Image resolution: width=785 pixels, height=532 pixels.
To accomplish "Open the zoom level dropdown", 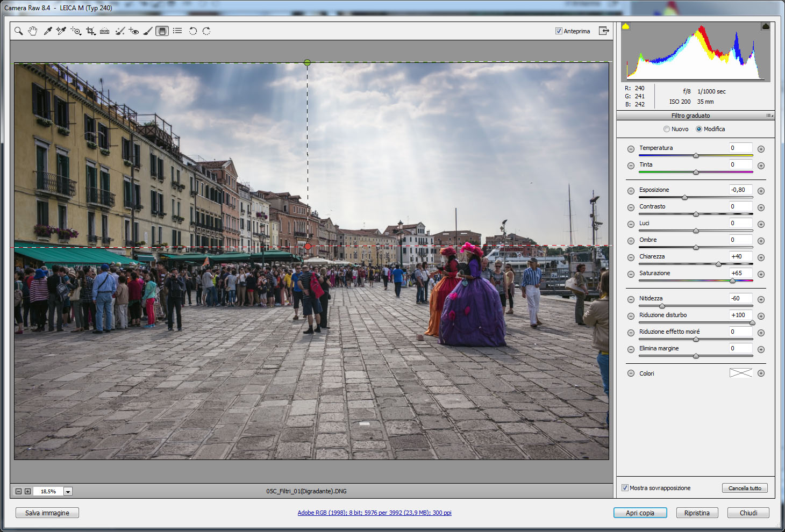I will 68,491.
